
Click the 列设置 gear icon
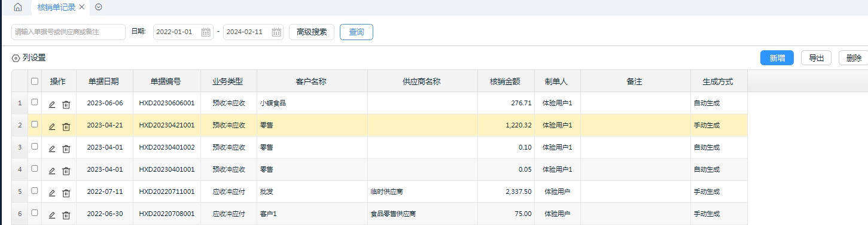[x=16, y=58]
